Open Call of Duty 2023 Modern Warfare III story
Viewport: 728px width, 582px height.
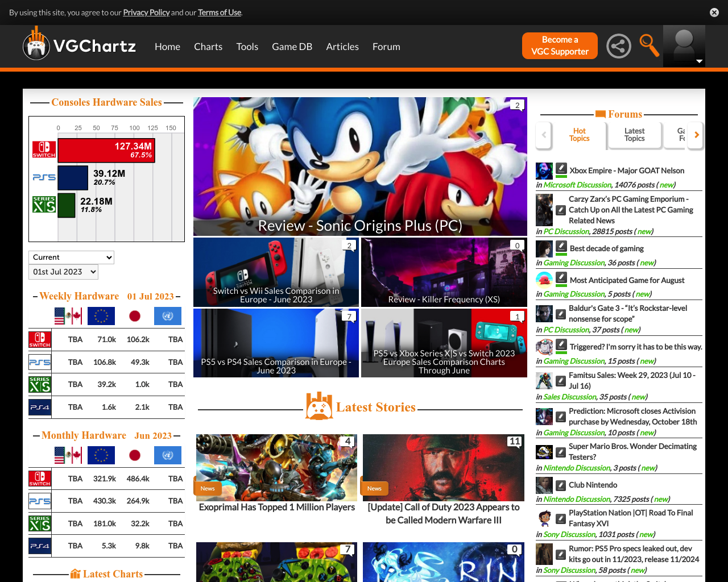[x=444, y=513]
